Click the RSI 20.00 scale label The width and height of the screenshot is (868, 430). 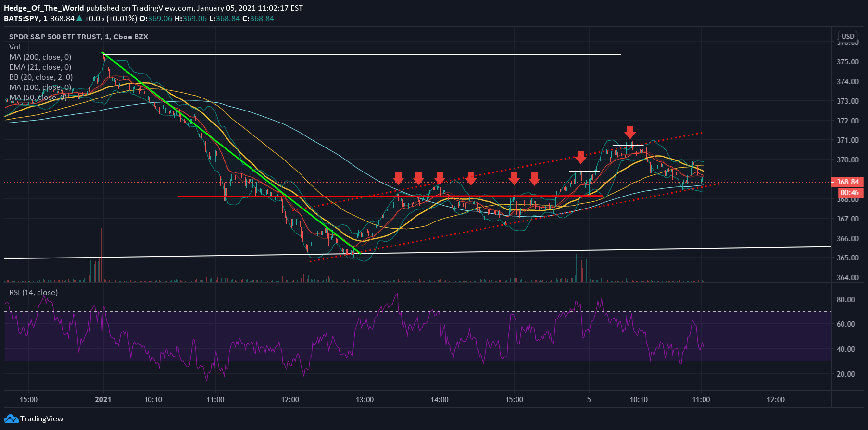click(845, 374)
